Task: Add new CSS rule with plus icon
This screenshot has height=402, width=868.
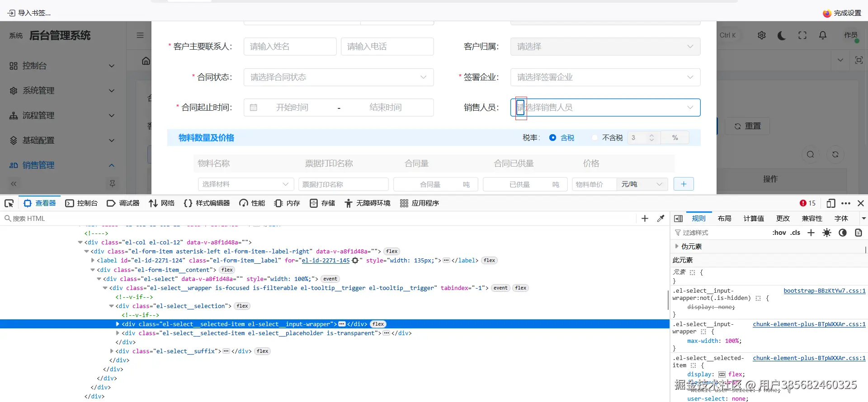Action: [x=811, y=233]
